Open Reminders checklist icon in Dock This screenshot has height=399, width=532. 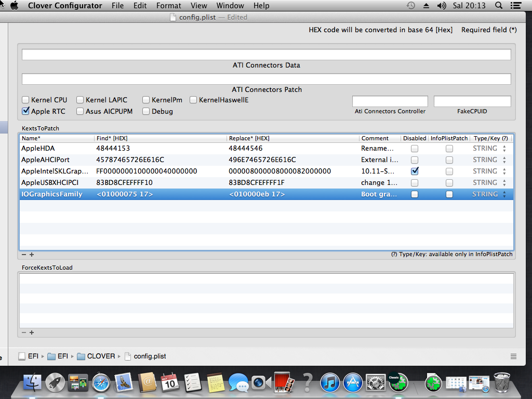[193, 382]
